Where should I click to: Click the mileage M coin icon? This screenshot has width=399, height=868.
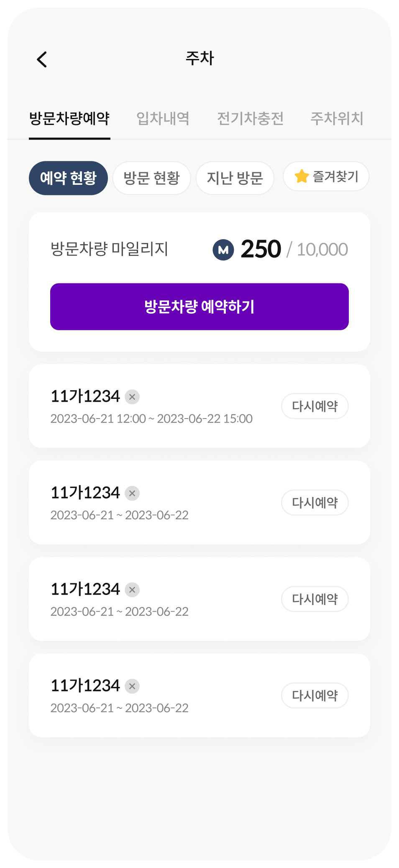(x=223, y=250)
